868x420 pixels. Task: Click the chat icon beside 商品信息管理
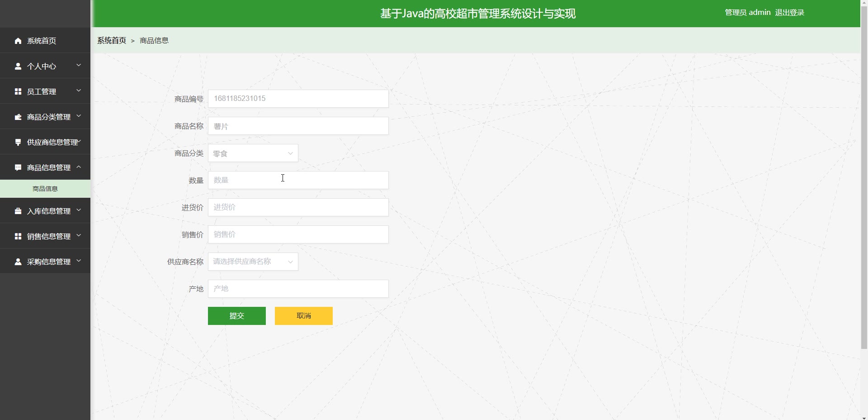(18, 167)
